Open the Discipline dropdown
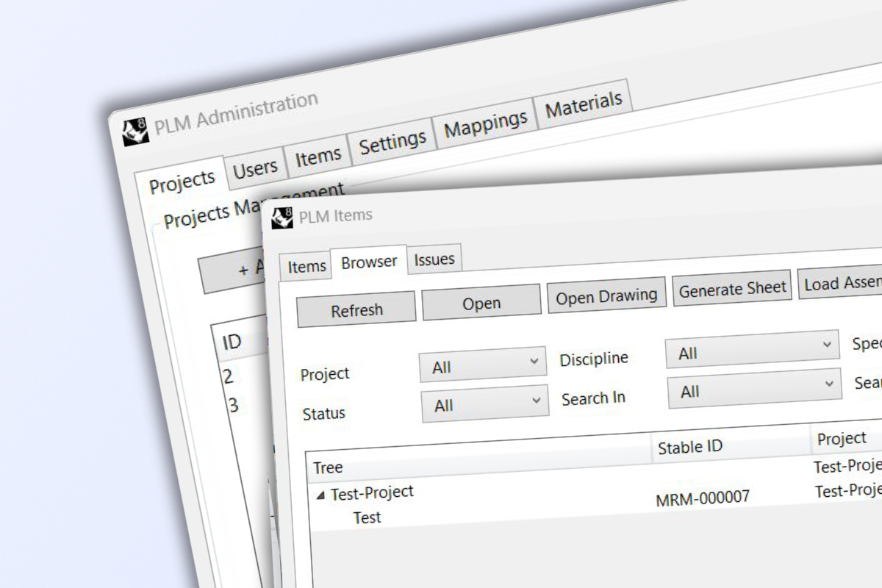 752,351
